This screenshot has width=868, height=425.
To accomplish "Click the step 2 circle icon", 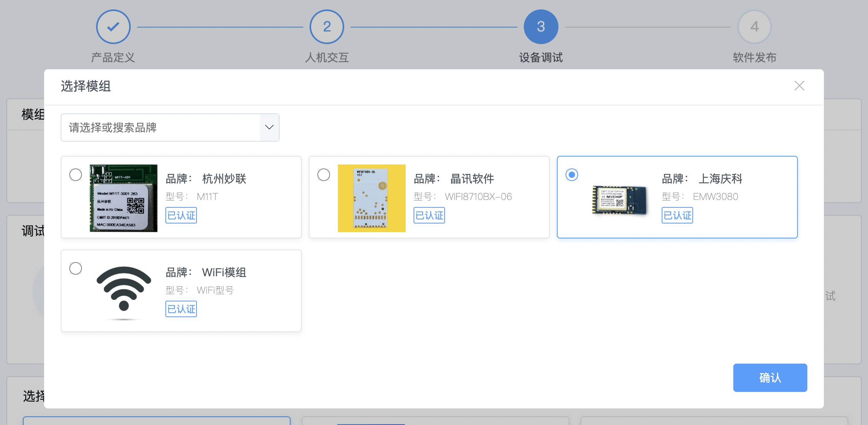I will [x=327, y=27].
